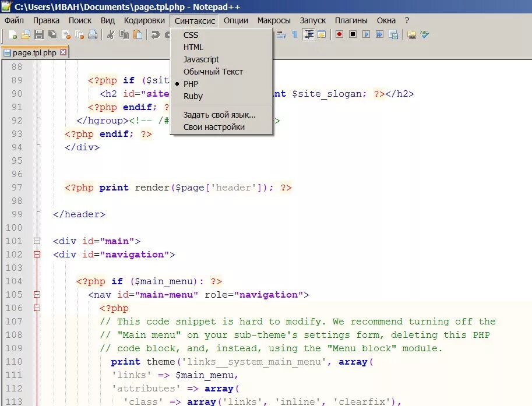Choose Ruby syntax from the dropdown
Image resolution: width=532 pixels, height=406 pixels.
(x=193, y=96)
